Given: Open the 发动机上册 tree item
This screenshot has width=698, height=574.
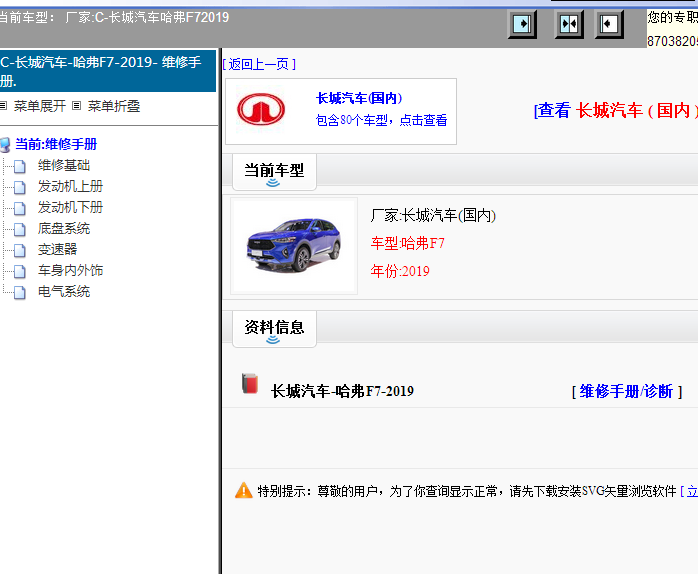Looking at the screenshot, I should pyautogui.click(x=70, y=187).
